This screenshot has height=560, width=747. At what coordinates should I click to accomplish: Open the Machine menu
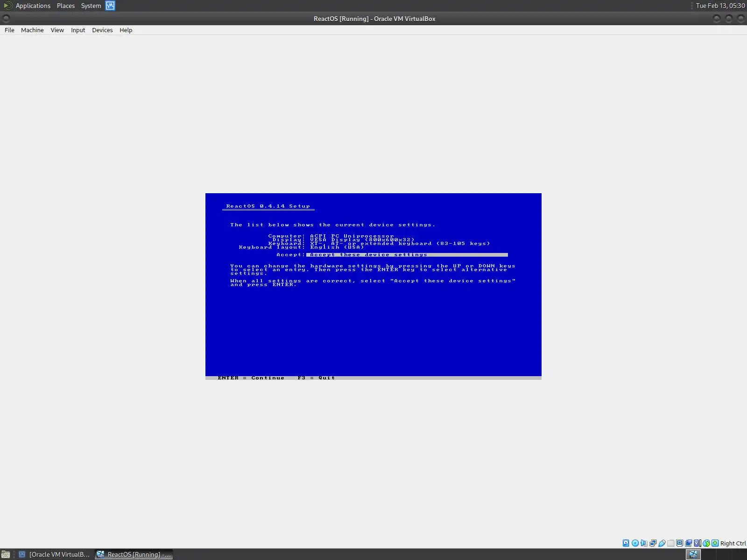(32, 30)
